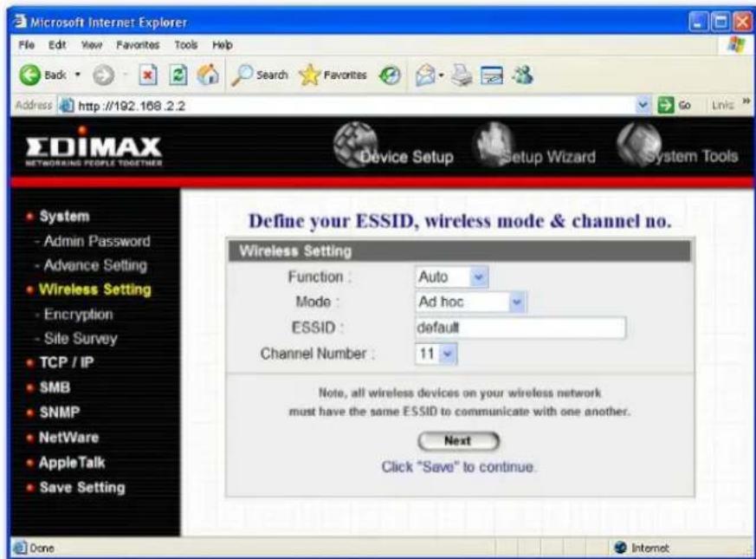Click the Edit page icon
Image resolution: width=756 pixels, height=559 pixels.
[x=492, y=75]
